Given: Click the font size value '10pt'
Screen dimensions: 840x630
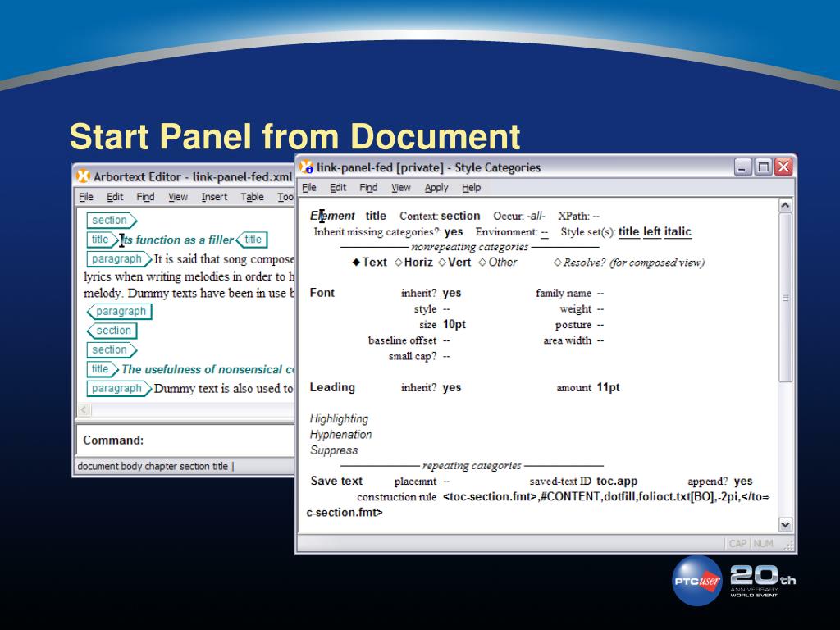Looking at the screenshot, I should (454, 324).
